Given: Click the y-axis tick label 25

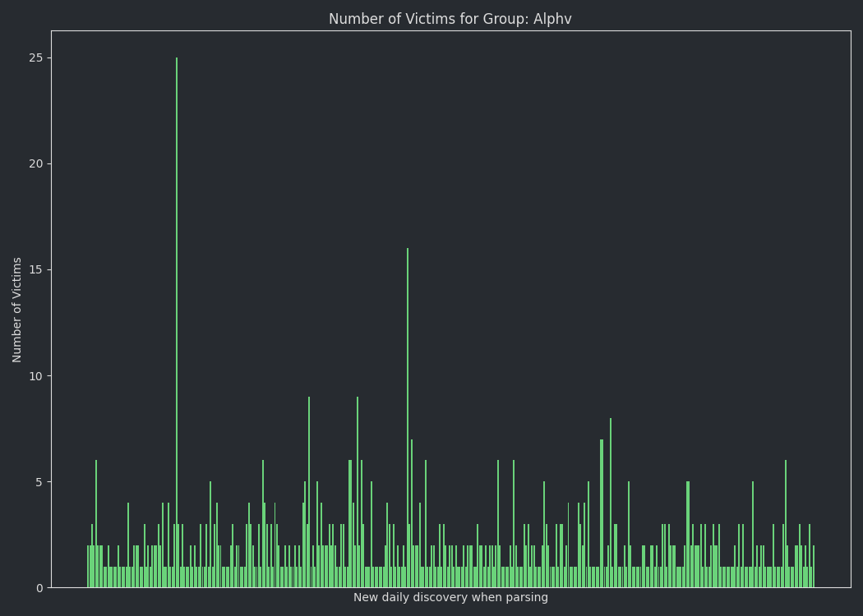Looking at the screenshot, I should point(36,57).
